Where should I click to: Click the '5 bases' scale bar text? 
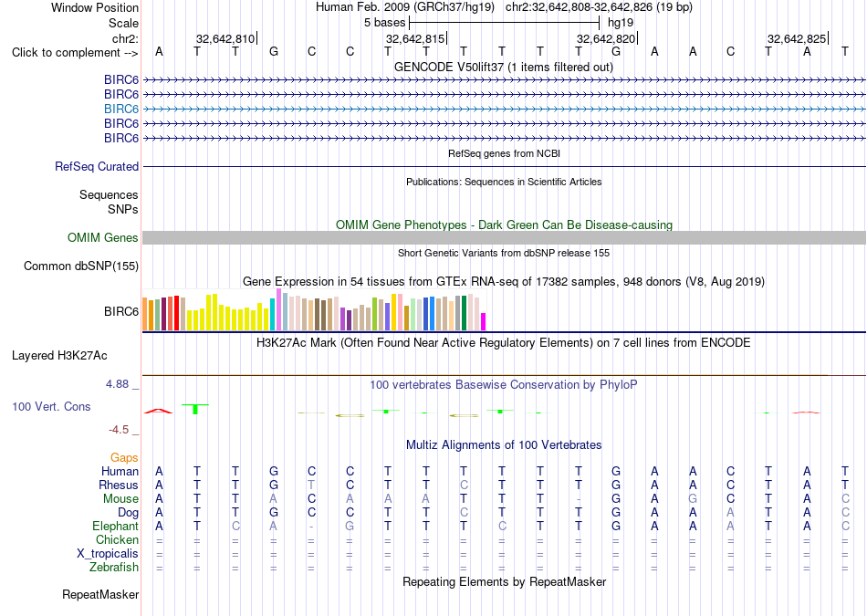385,23
